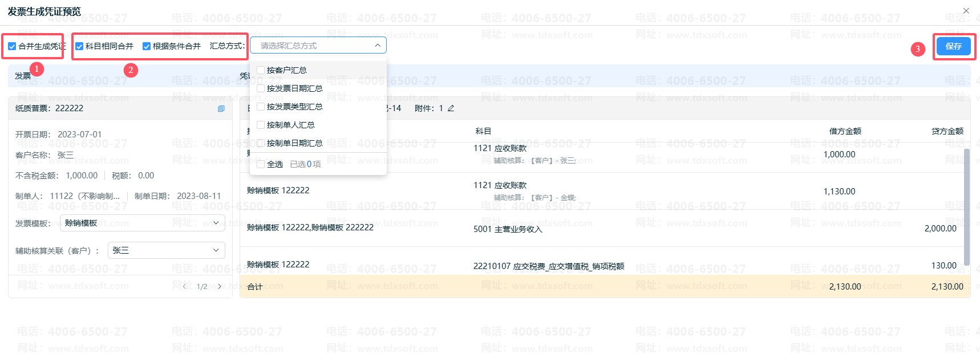The image size is (980, 354).
Task: Click the copy icon beside 纸质普票 222222
Action: point(221,108)
